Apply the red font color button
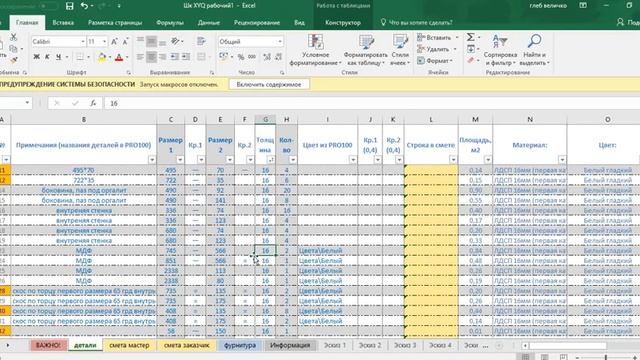 119,57
